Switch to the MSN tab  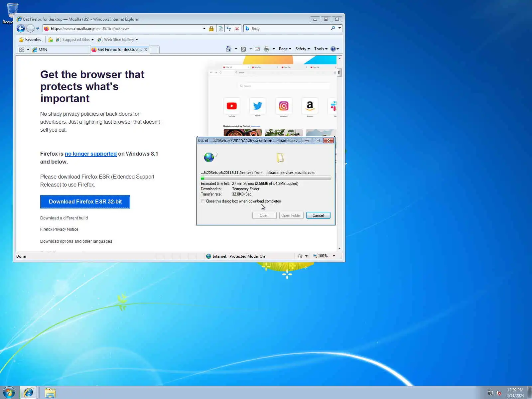click(61, 50)
